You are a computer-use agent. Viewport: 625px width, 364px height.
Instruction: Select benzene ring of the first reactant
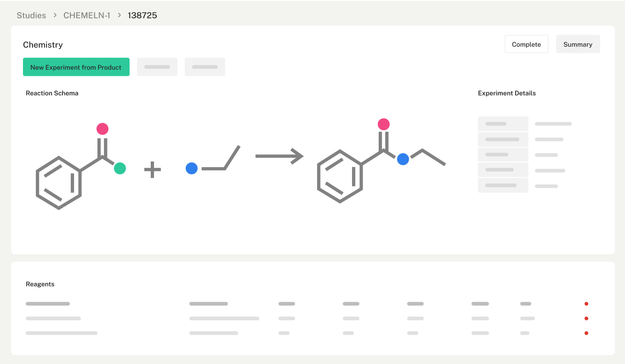[x=59, y=183]
